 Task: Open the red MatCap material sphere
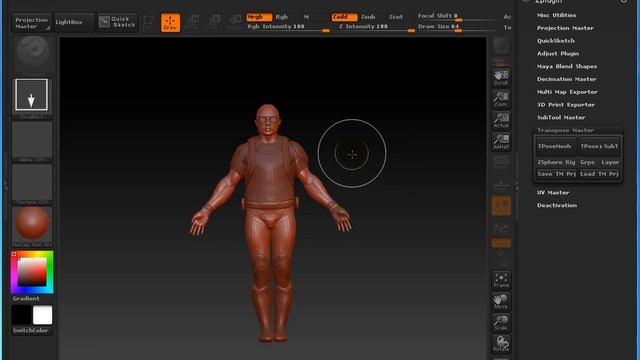[32, 225]
